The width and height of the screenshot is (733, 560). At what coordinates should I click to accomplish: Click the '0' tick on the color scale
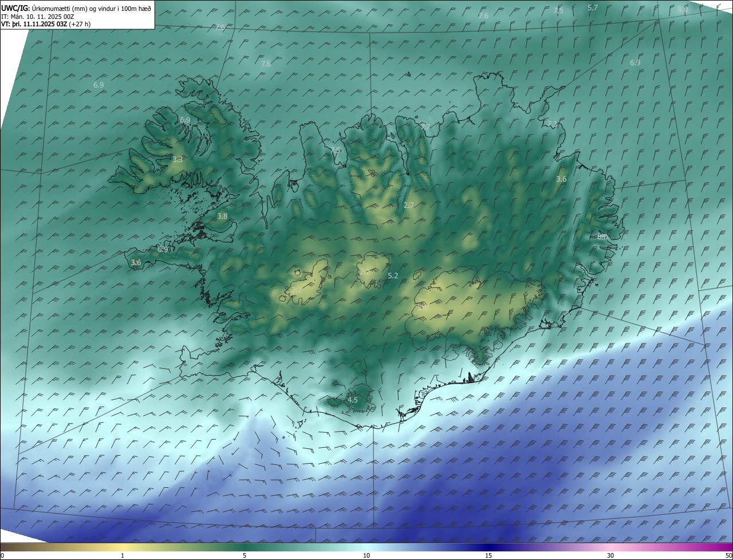(x=2, y=556)
